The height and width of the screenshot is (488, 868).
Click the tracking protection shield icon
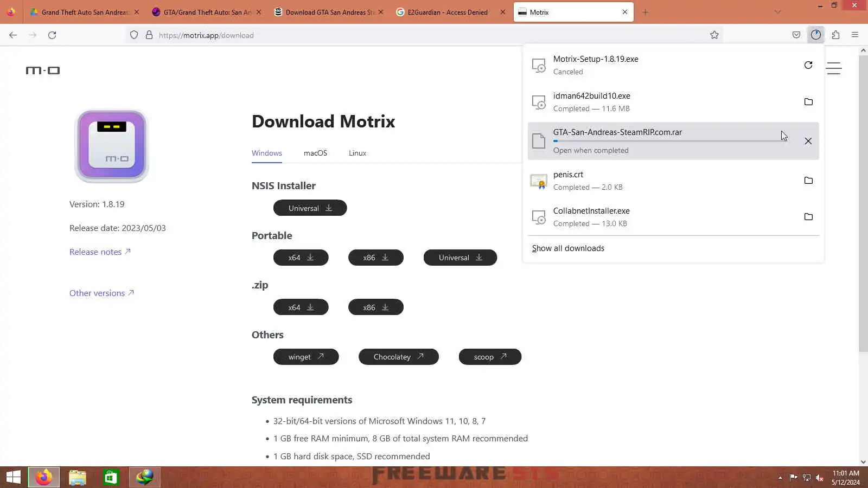tap(134, 35)
